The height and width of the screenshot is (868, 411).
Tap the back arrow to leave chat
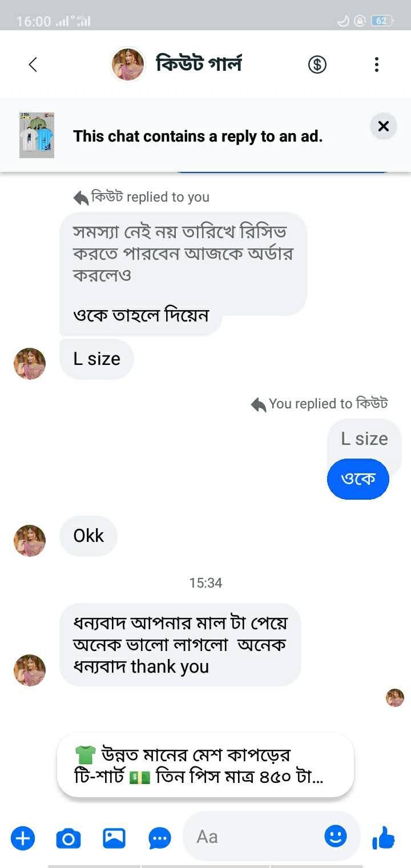(x=33, y=65)
